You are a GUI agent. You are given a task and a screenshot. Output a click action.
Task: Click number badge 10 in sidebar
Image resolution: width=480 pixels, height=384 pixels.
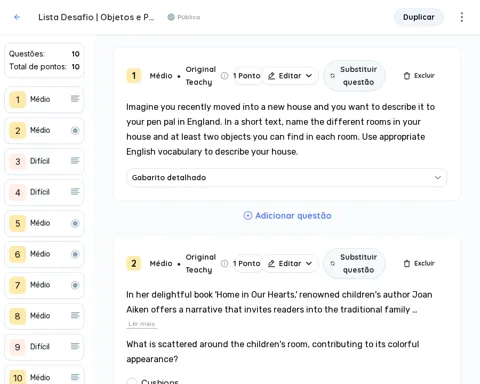(17, 377)
